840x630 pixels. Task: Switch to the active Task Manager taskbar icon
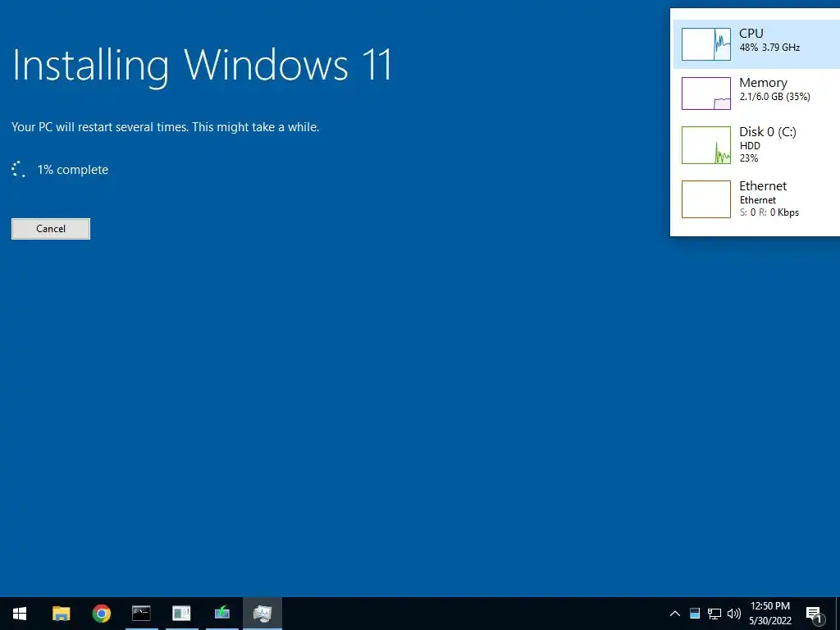click(x=262, y=614)
